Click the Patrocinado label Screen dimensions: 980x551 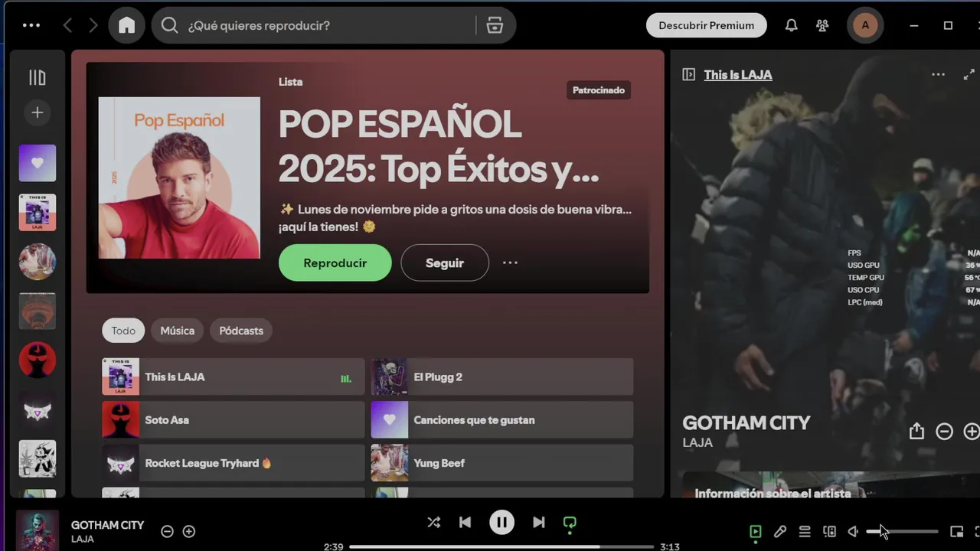coord(599,90)
